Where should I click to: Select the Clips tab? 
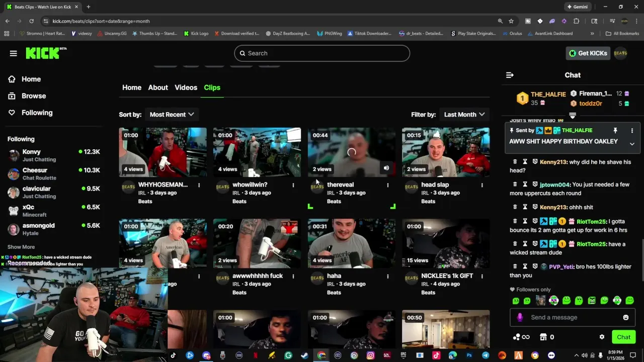point(212,87)
